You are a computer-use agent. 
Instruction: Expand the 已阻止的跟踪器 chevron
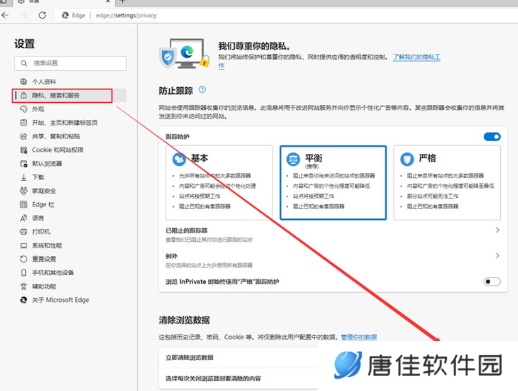coord(497,230)
